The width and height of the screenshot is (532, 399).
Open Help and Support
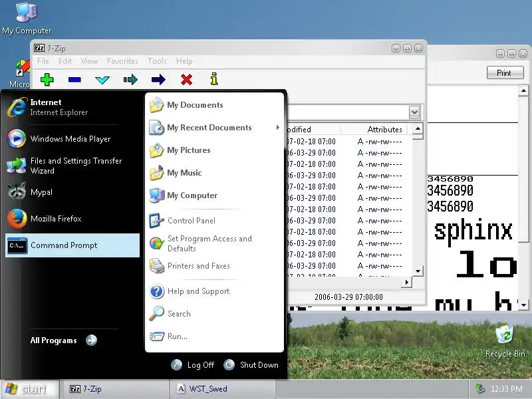pyautogui.click(x=214, y=291)
